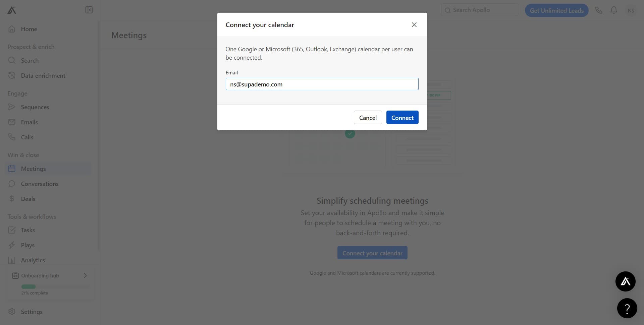Open the Emails section
644x325 pixels.
point(29,122)
